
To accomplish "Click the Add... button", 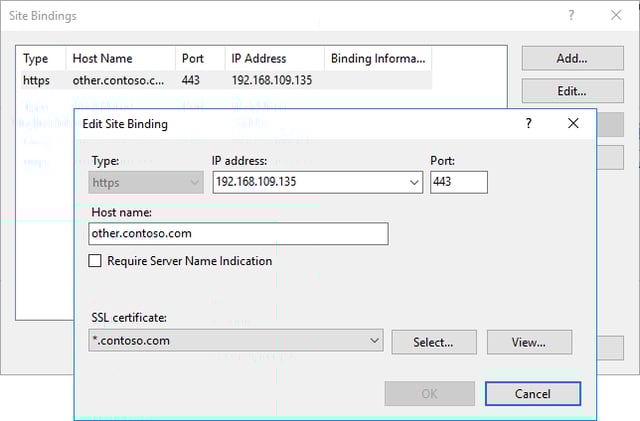I will pyautogui.click(x=572, y=59).
